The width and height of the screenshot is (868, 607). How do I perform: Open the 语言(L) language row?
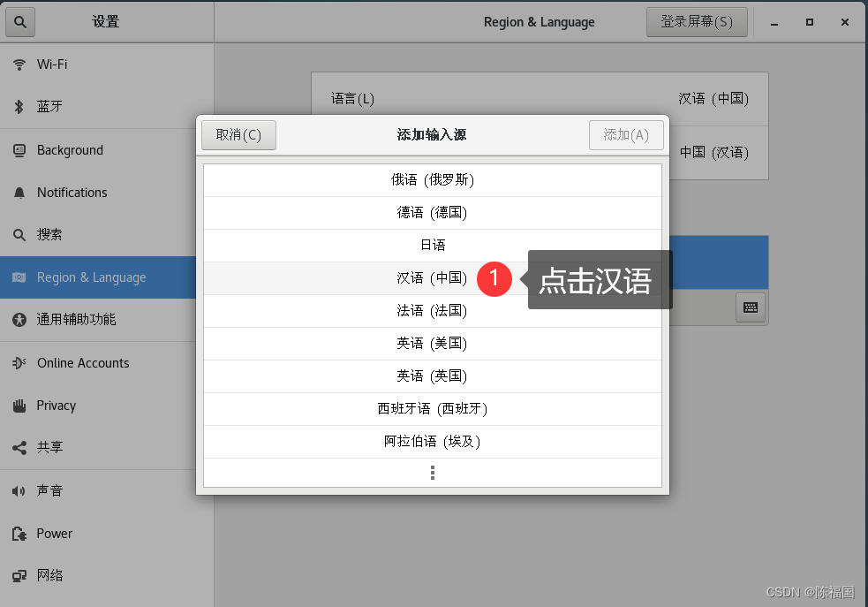coord(540,99)
